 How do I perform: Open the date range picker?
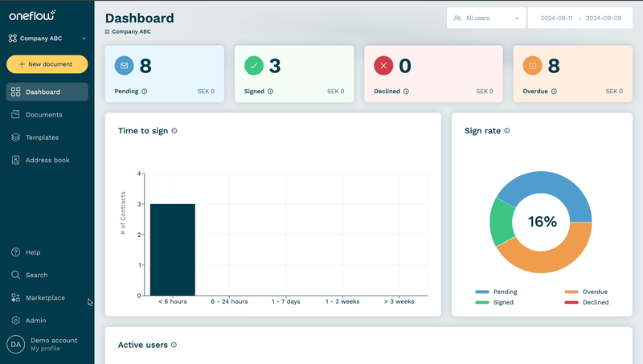tap(580, 18)
